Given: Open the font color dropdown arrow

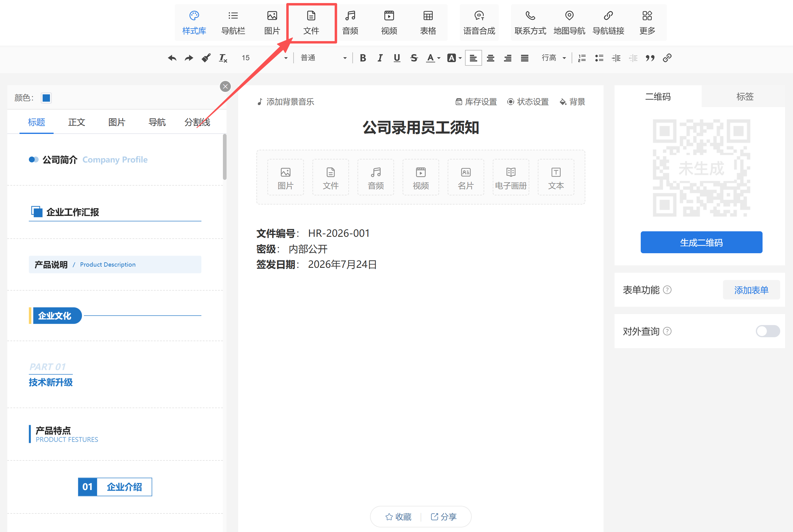Looking at the screenshot, I should [439, 58].
